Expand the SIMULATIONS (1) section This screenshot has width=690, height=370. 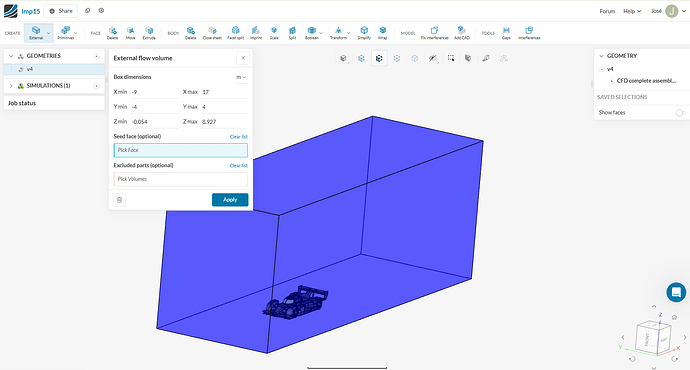tap(11, 86)
